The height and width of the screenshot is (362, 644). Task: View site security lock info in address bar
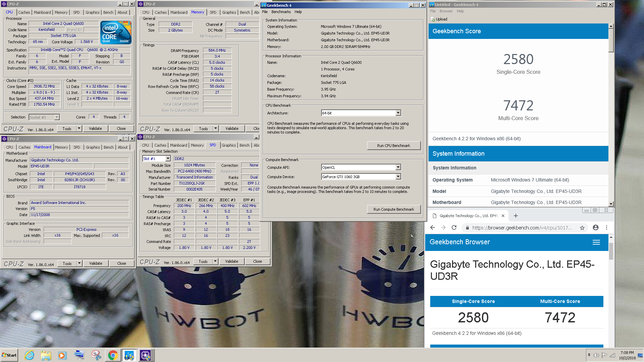click(x=467, y=228)
